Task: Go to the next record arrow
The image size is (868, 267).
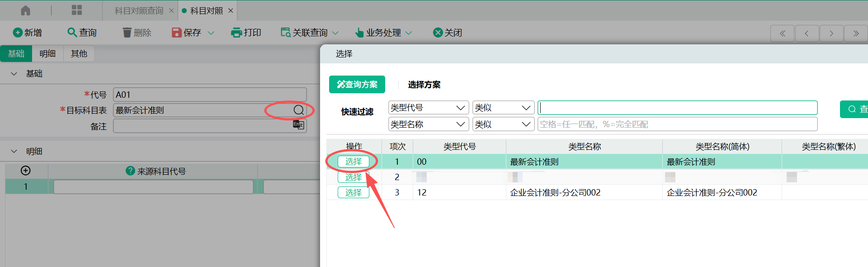Action: tap(831, 33)
